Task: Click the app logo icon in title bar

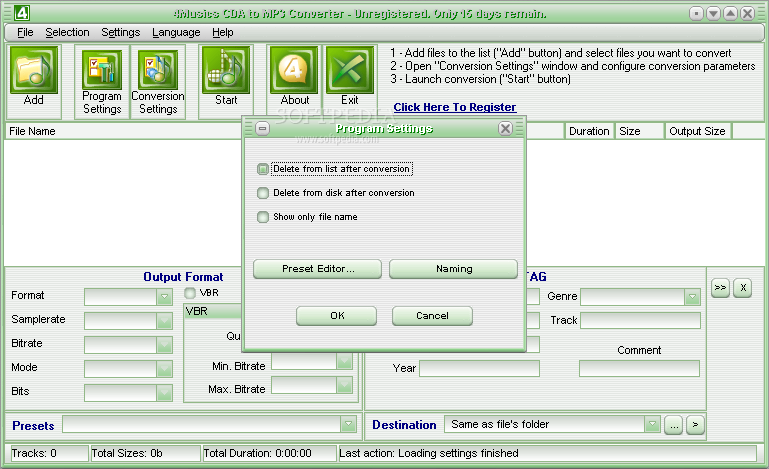Action: (22, 13)
